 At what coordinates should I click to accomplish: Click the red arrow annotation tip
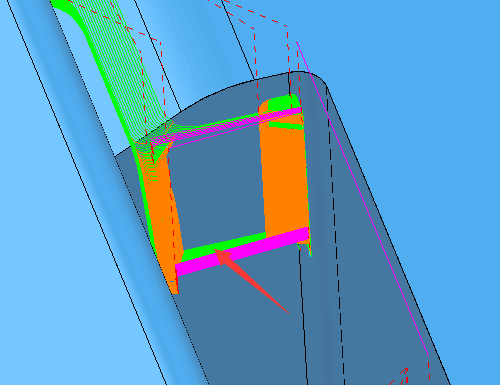216,251
